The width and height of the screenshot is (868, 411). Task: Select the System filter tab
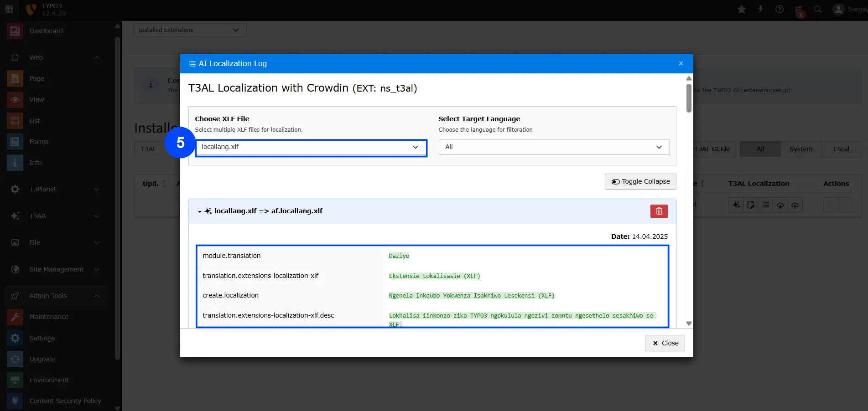(x=800, y=149)
